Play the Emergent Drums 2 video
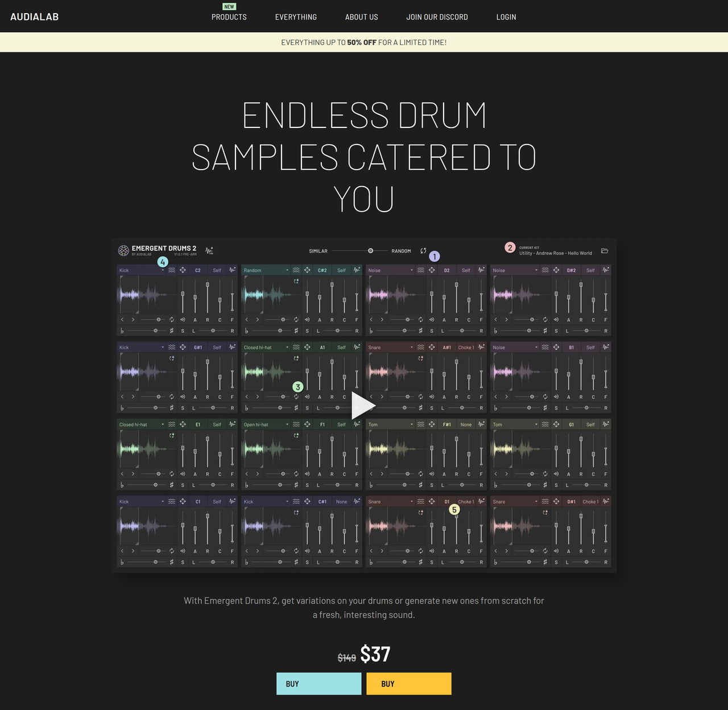This screenshot has width=728, height=710. point(363,405)
